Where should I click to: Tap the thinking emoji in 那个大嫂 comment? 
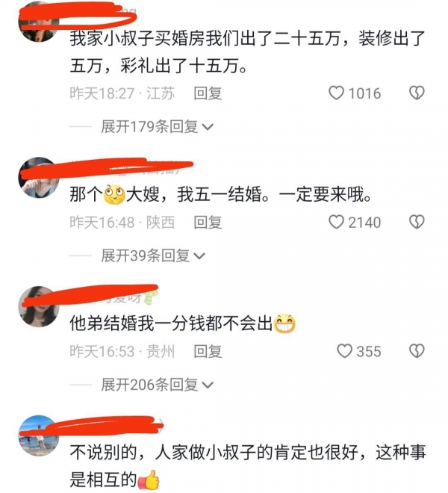pyautogui.click(x=114, y=194)
